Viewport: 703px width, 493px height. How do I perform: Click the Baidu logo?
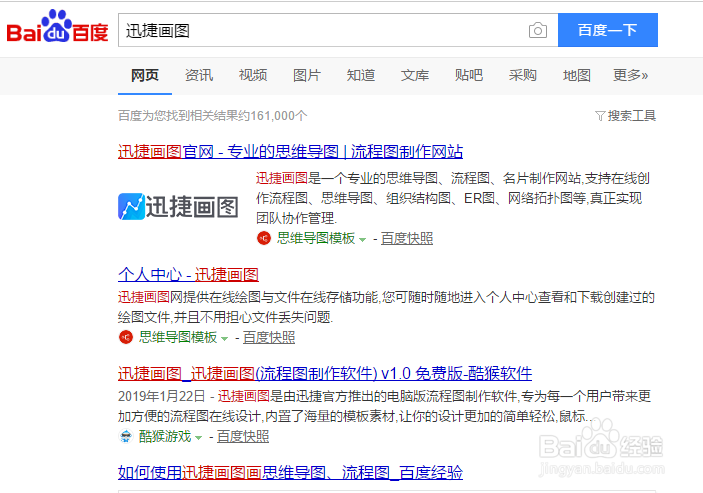pos(57,27)
